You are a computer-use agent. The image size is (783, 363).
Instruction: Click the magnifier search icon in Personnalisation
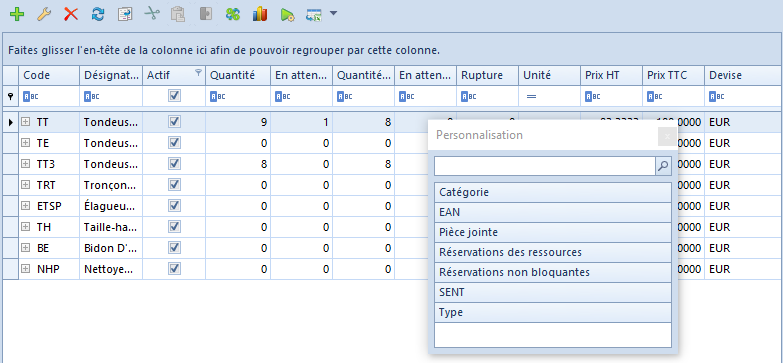(x=663, y=166)
